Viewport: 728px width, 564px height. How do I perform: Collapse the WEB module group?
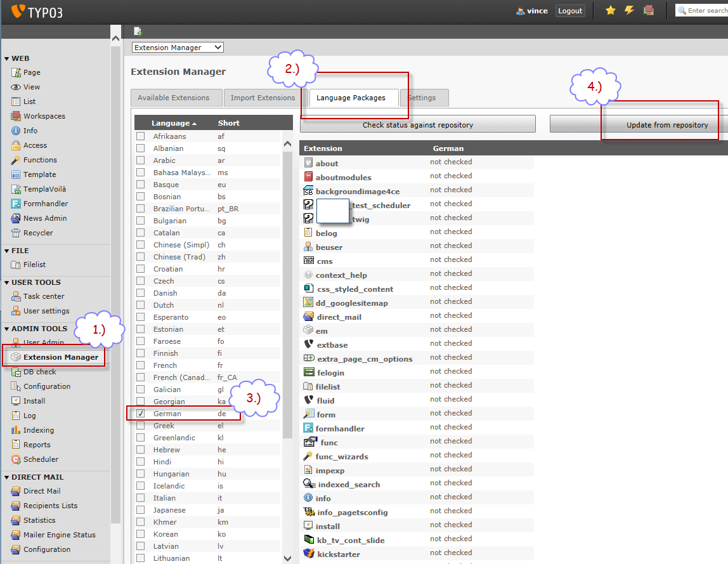tap(7, 58)
